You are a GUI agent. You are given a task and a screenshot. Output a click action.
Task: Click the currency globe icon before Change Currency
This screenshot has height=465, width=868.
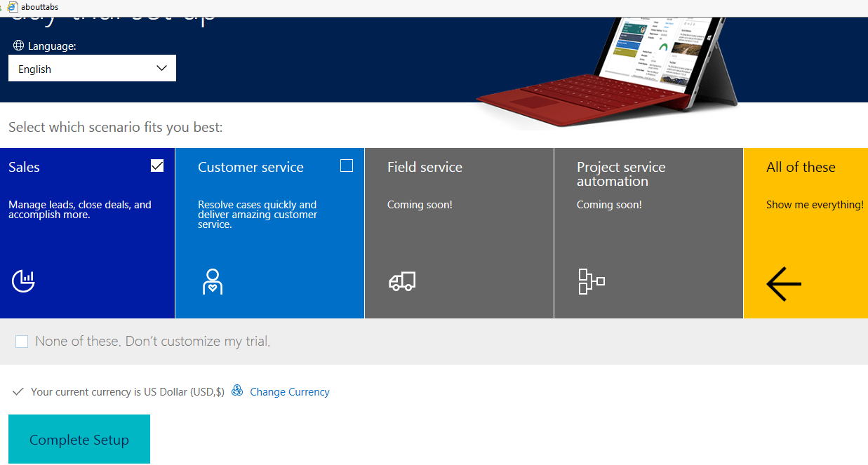[236, 391]
